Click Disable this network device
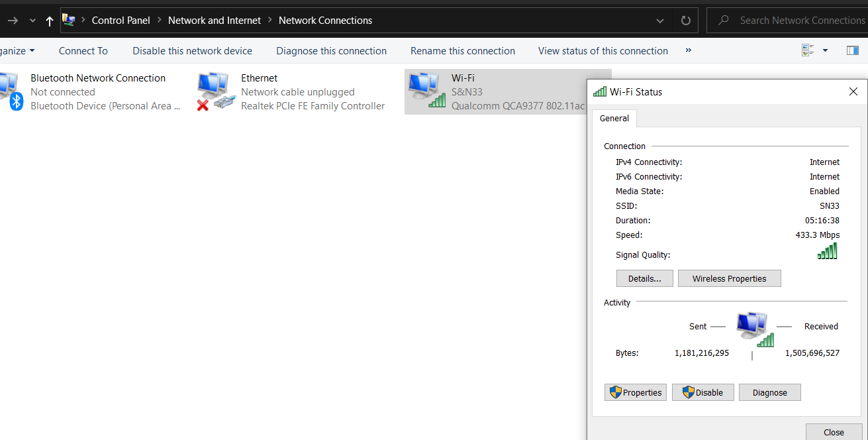Image resolution: width=868 pixels, height=440 pixels. coord(192,51)
